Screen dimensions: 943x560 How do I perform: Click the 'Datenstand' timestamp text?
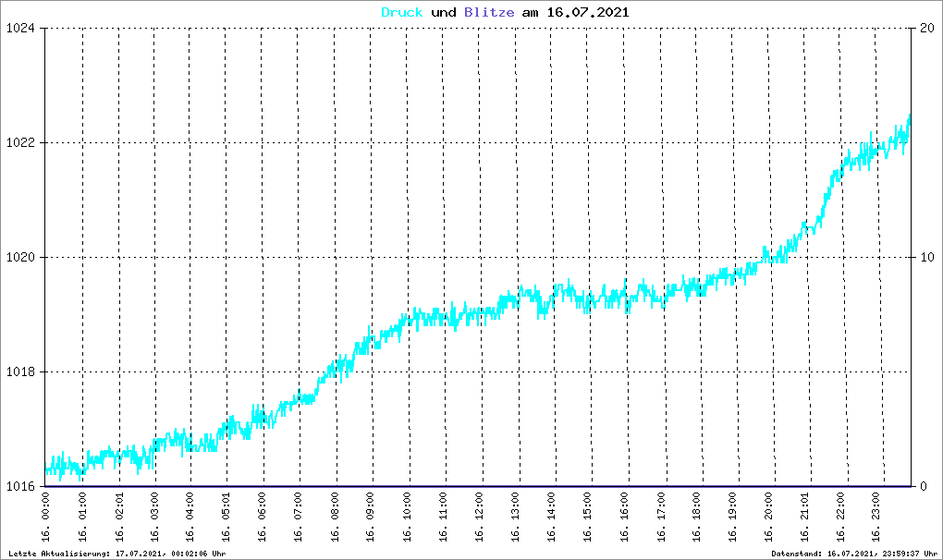[854, 554]
